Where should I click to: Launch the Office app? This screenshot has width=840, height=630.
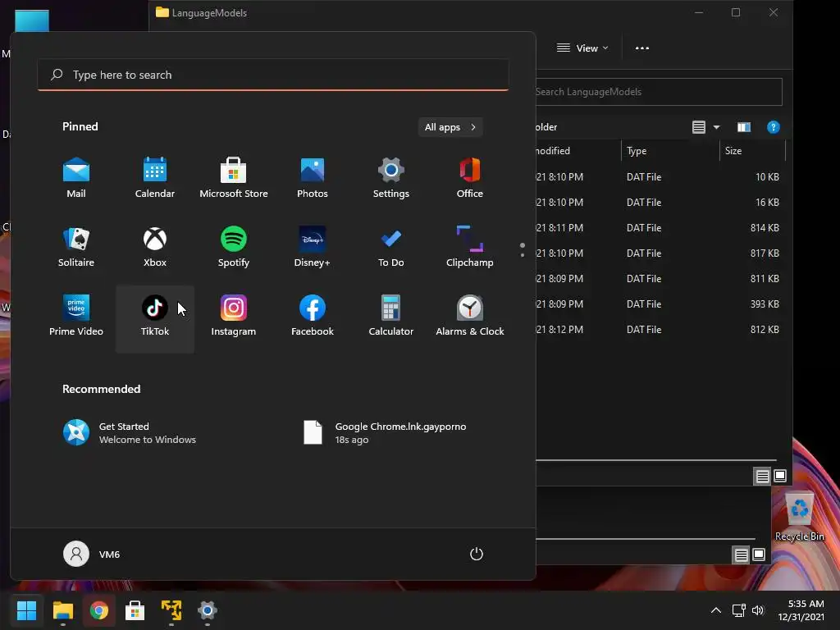pyautogui.click(x=470, y=178)
